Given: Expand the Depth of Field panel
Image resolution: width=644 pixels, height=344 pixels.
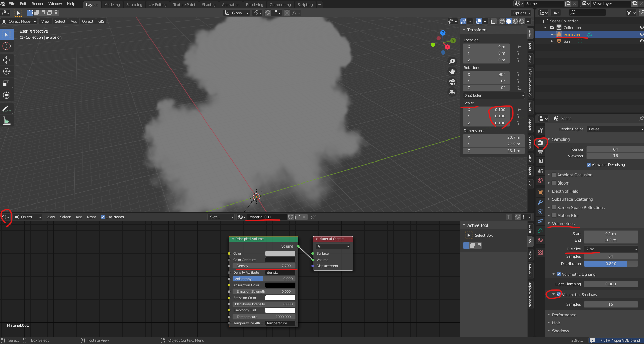Looking at the screenshot, I should pos(565,191).
